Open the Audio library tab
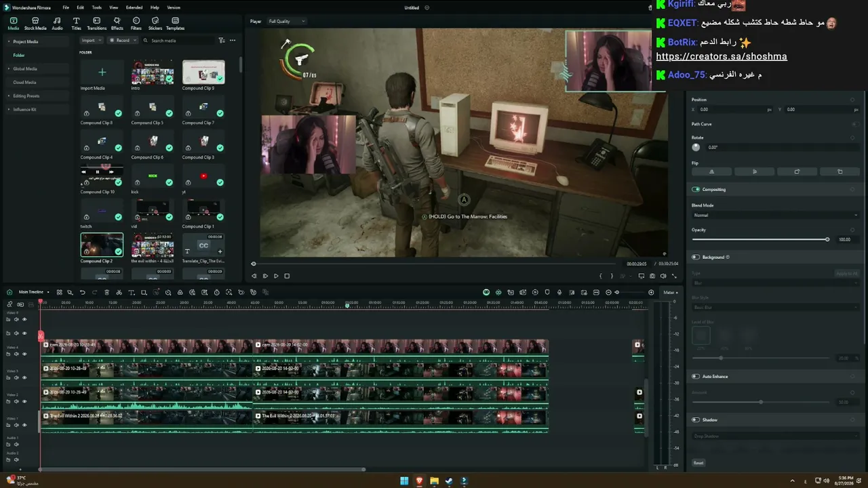The height and width of the screenshot is (488, 868). pos(57,24)
